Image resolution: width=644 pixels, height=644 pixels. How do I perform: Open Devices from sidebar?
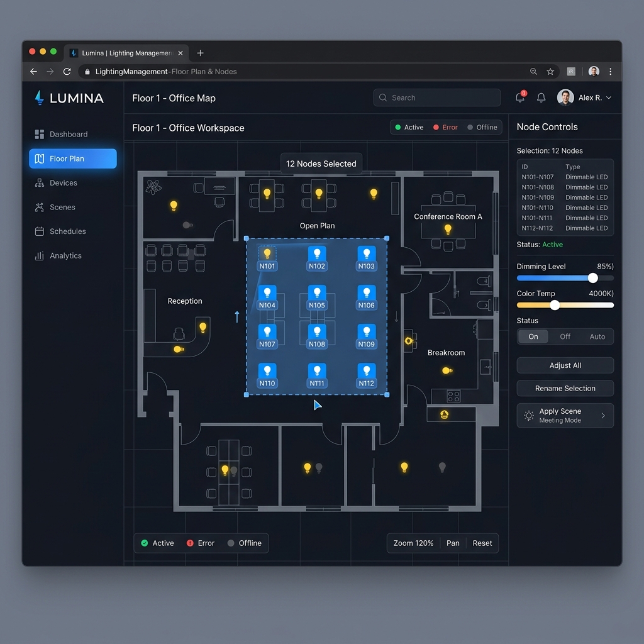pyautogui.click(x=73, y=183)
